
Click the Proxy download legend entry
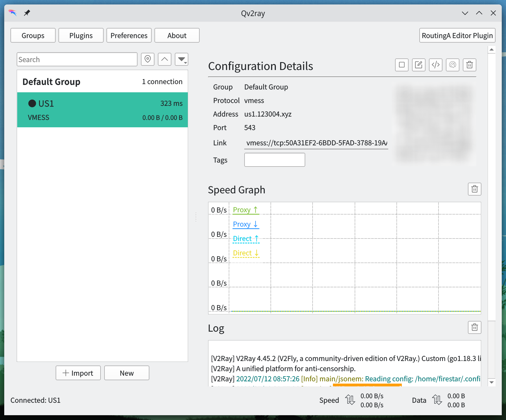pos(246,224)
